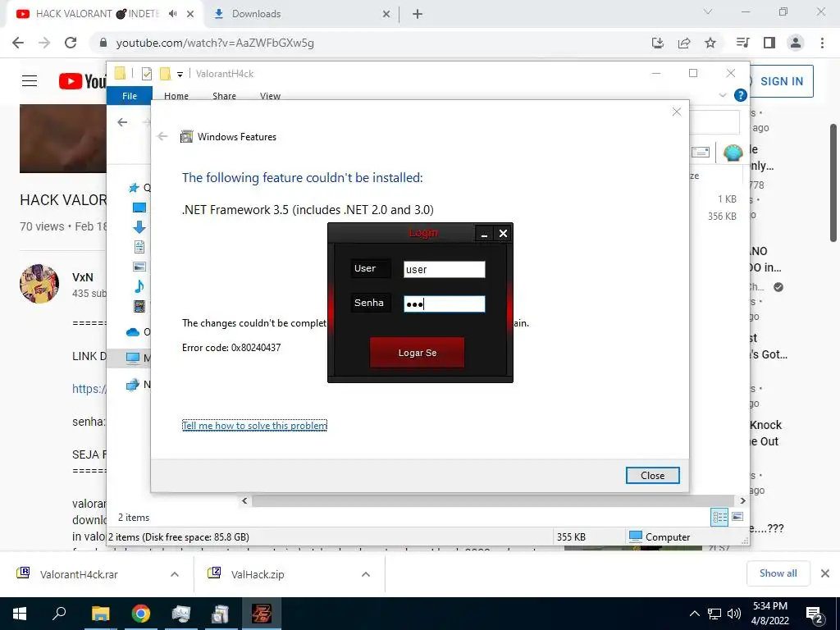Open the Share ribbon tab
Viewport: 840px width, 630px height.
coord(224,95)
